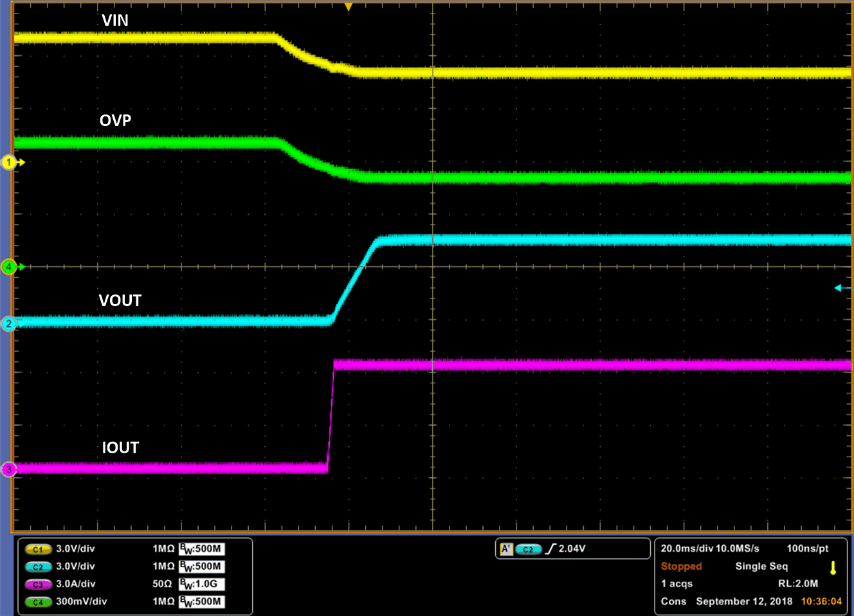Image resolution: width=854 pixels, height=616 pixels.
Task: Click the Stopped acquisition status text
Action: [681, 566]
